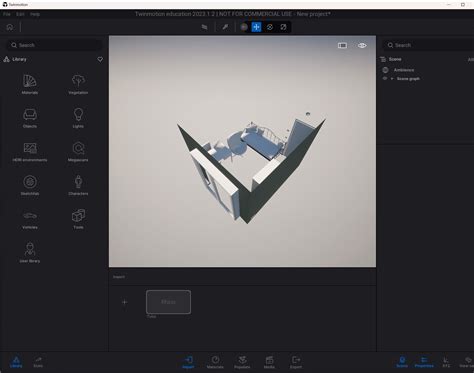The width and height of the screenshot is (474, 373).
Task: Click the Ambience globe icon
Action: (x=385, y=70)
